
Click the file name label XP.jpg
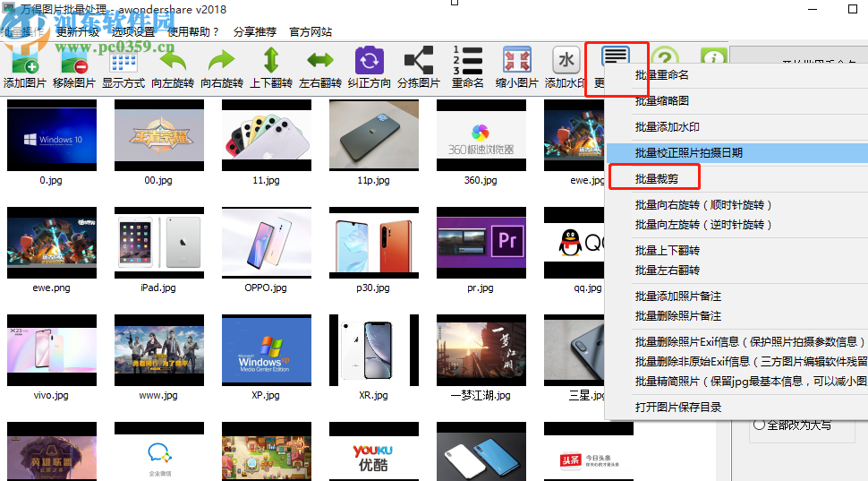point(266,395)
